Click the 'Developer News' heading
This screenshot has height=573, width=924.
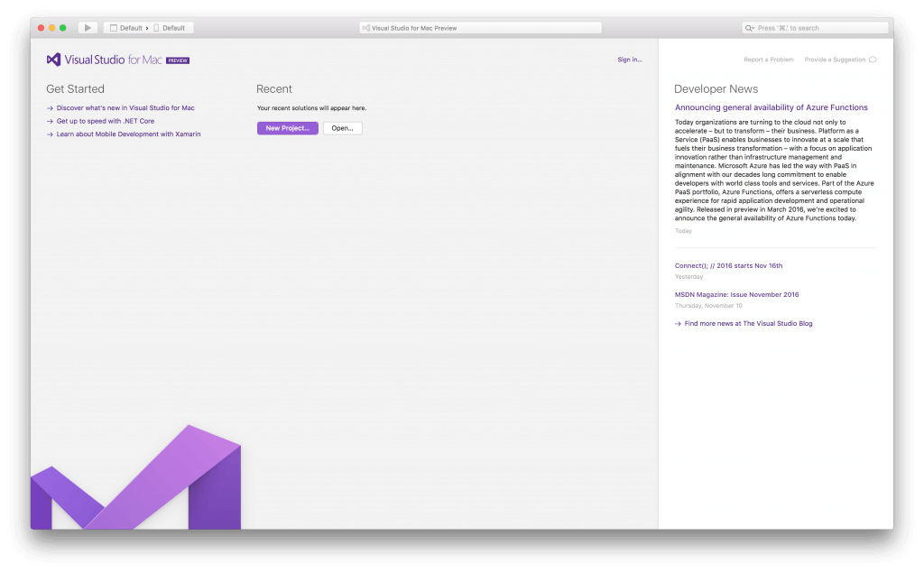coord(716,89)
